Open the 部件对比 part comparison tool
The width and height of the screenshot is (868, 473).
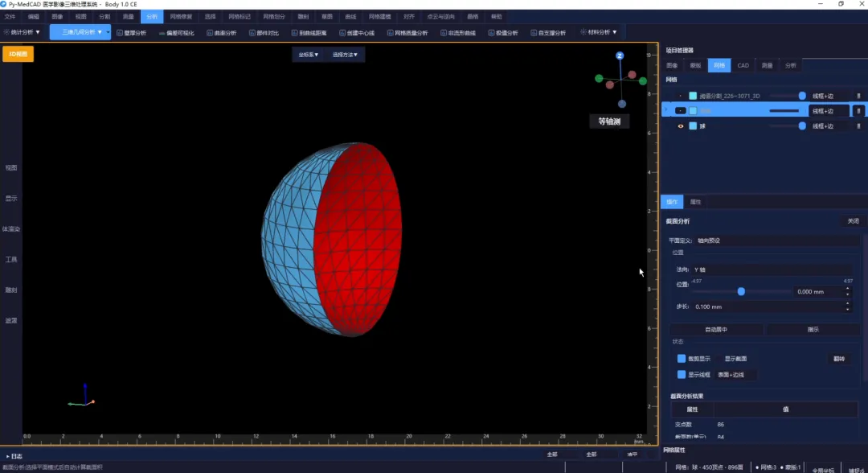point(264,33)
